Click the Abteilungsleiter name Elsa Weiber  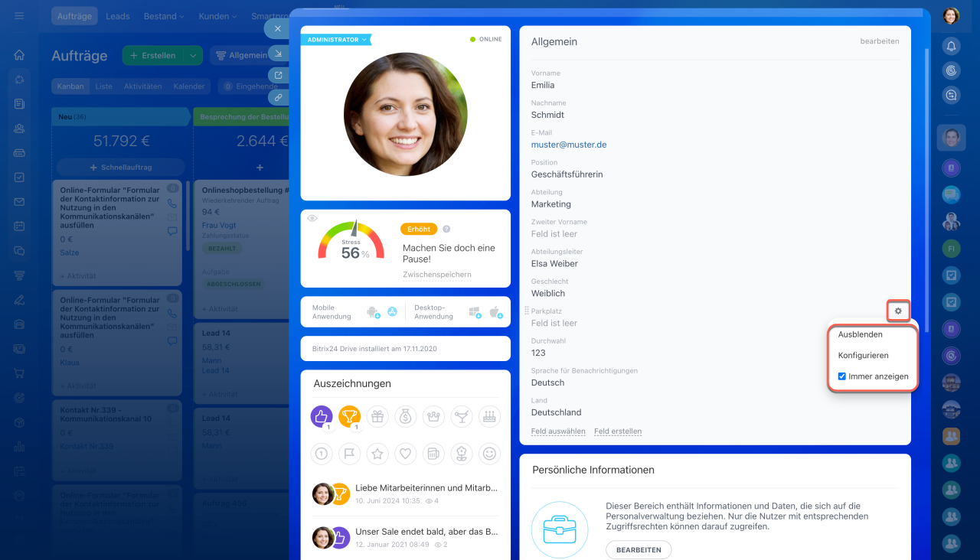[x=554, y=264]
